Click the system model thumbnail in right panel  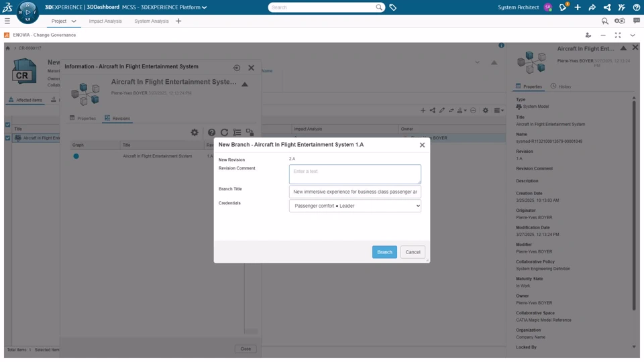click(x=531, y=62)
